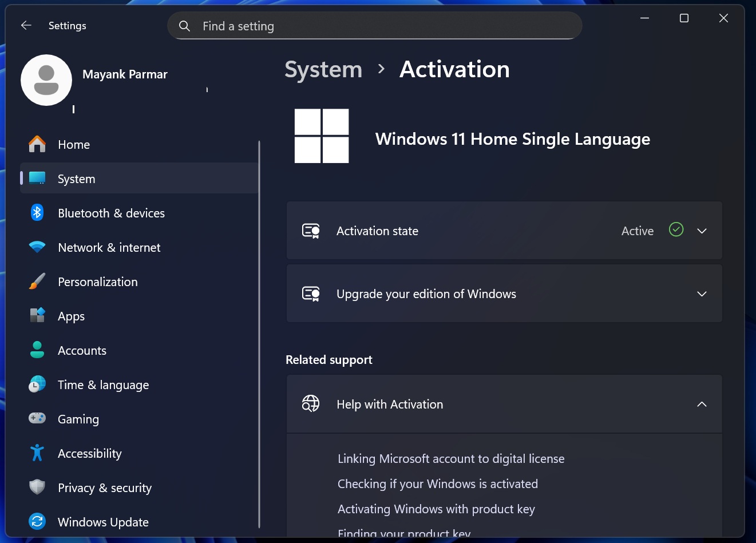Open Bluetooth & devices settings
The height and width of the screenshot is (543, 756).
point(111,213)
